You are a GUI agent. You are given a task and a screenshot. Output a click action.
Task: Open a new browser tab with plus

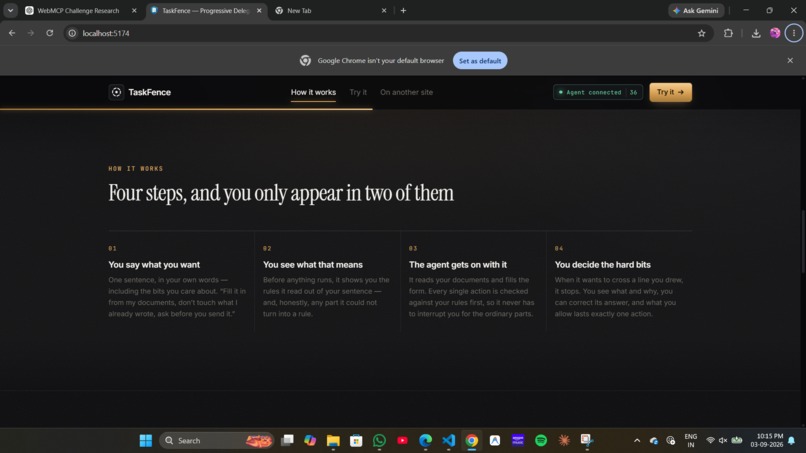404,10
